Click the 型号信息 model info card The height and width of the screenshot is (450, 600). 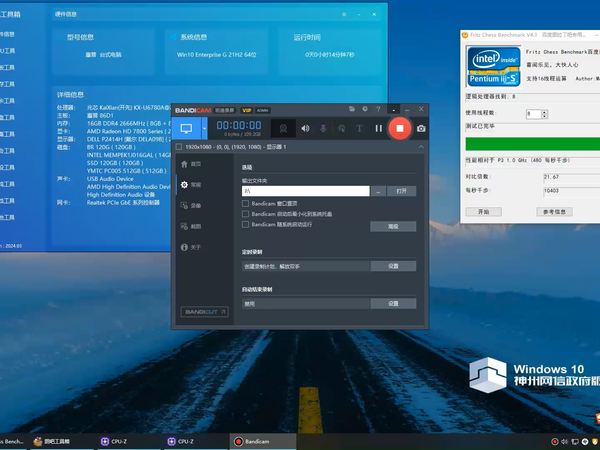103,51
